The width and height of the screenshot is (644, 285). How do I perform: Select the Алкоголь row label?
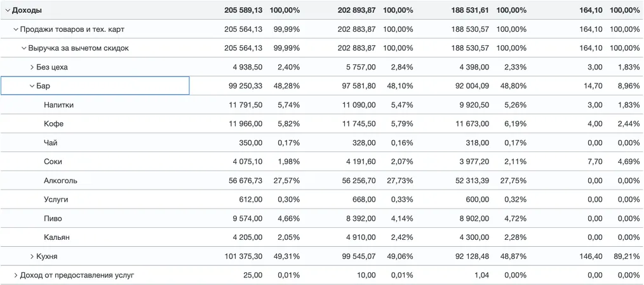point(60,181)
